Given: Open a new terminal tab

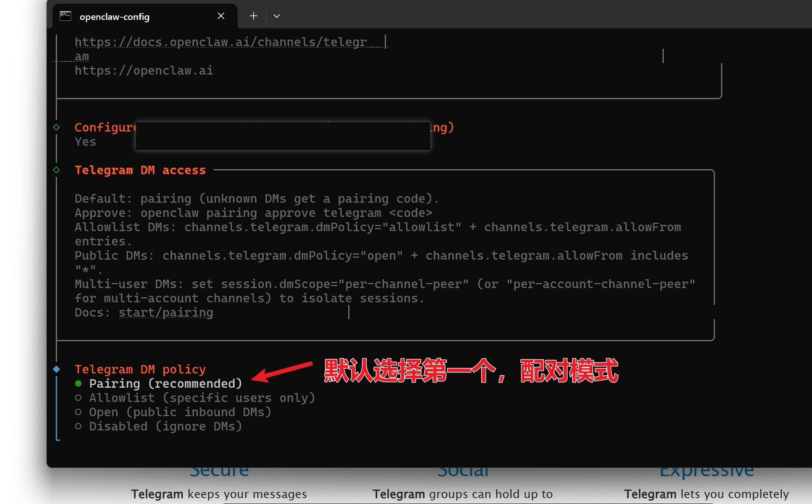Looking at the screenshot, I should 254,16.
